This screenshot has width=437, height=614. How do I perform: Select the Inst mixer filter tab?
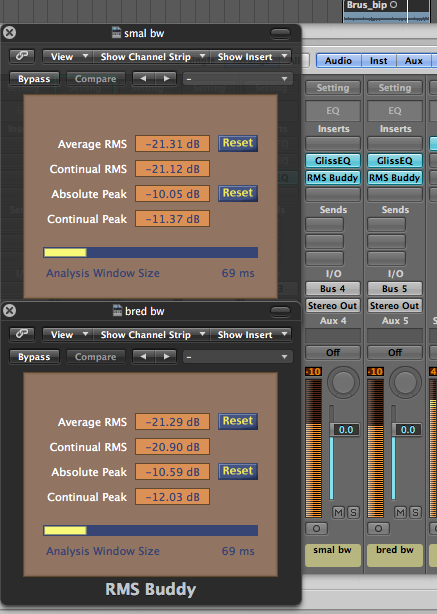(x=379, y=61)
